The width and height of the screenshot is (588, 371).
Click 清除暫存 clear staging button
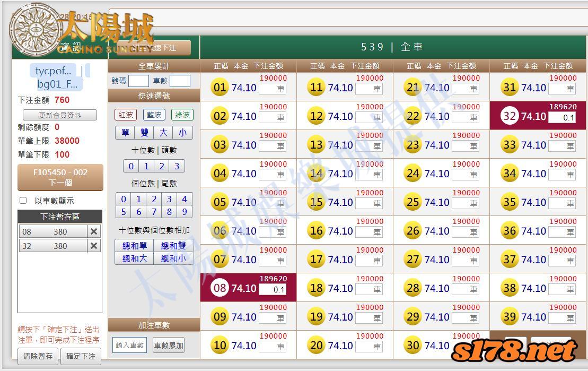click(x=38, y=356)
